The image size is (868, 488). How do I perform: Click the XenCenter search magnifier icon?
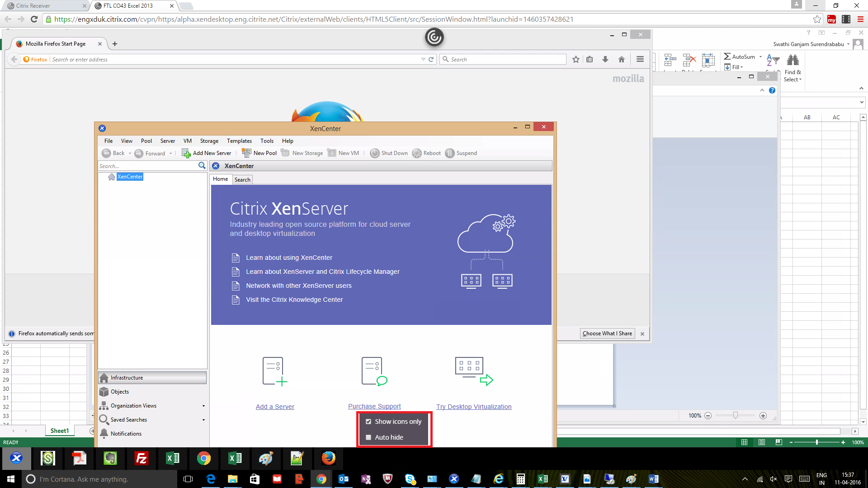pos(202,166)
